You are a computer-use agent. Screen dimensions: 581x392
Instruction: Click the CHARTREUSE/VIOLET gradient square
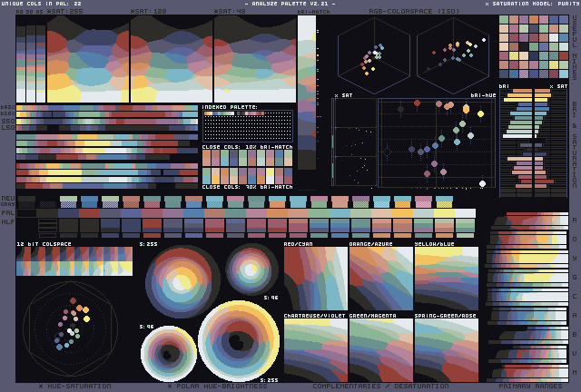(316, 350)
